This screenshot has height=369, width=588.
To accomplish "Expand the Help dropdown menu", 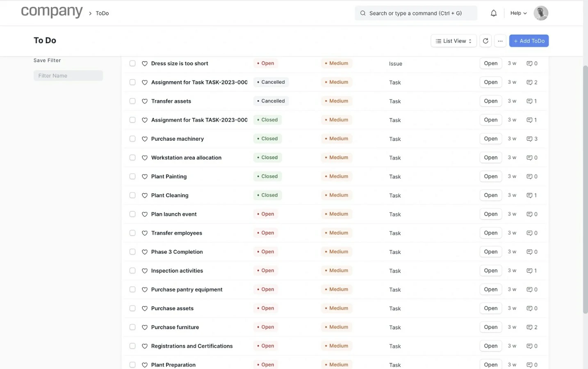I will 518,13.
